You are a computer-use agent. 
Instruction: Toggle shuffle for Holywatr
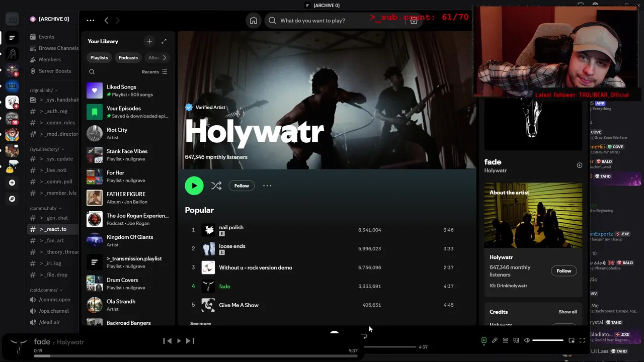[x=216, y=186]
